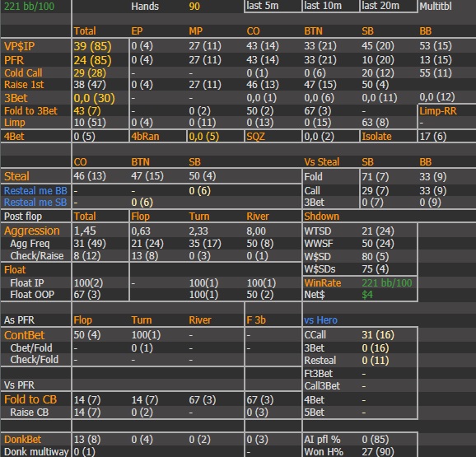Click the Steal row label
Image resolution: width=476 pixels, height=457 pixels.
tap(16, 176)
